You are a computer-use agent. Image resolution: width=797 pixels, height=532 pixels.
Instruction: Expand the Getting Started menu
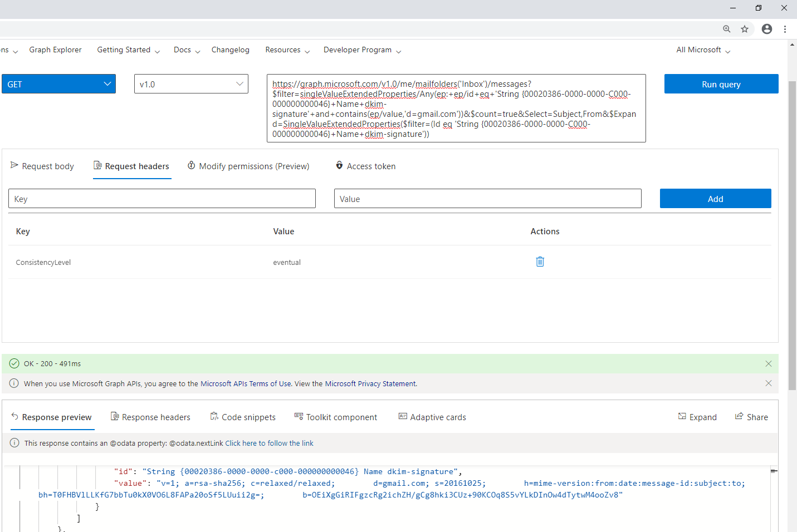tap(129, 50)
